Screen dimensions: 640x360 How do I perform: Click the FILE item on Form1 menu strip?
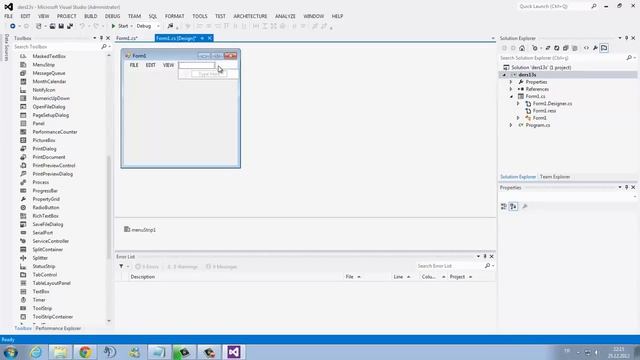pos(134,65)
